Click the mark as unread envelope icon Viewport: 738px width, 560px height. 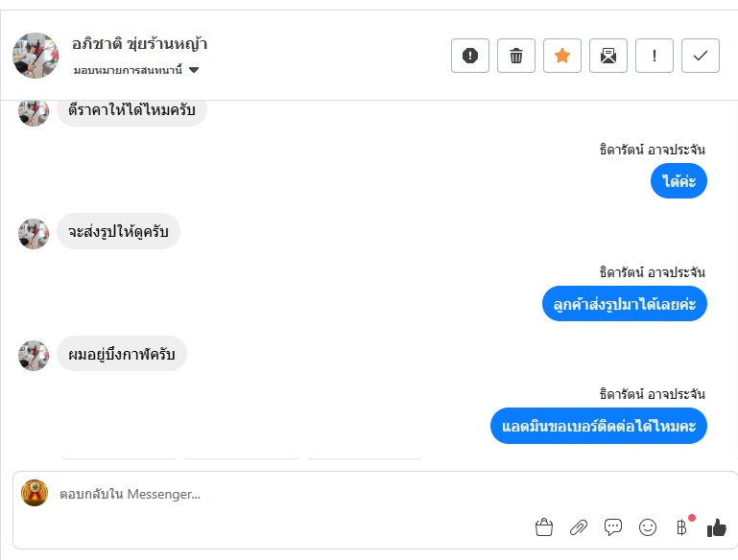608,56
